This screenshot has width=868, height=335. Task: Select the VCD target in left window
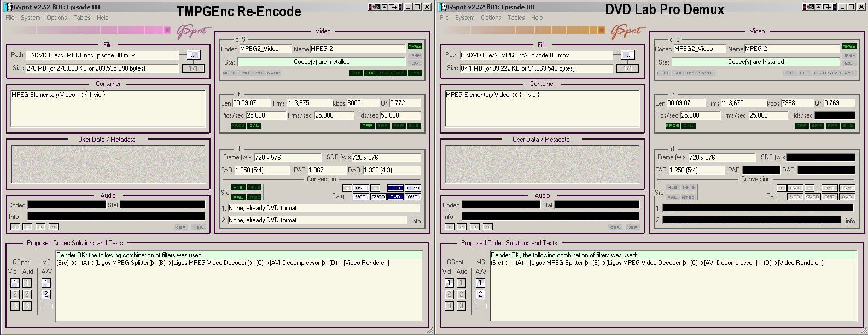coord(360,197)
